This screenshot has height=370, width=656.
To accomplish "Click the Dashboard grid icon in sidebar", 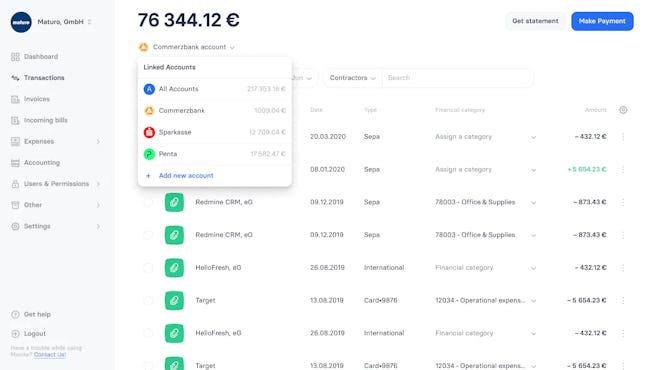I will click(x=15, y=57).
